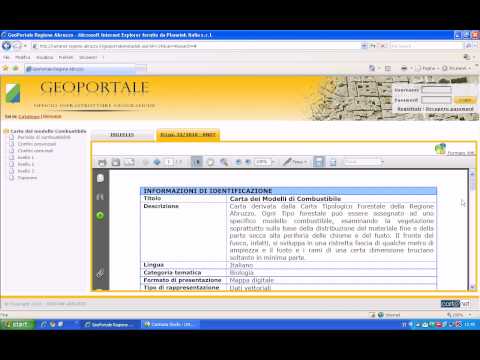The width and height of the screenshot is (480, 360).
Task: Open the recent pages dropdown arrow
Action: 25,46
